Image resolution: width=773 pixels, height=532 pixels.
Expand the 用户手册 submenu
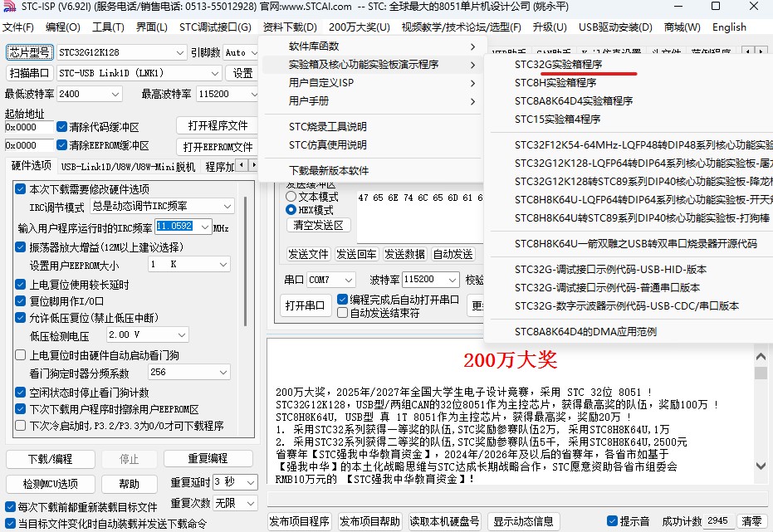pos(372,101)
